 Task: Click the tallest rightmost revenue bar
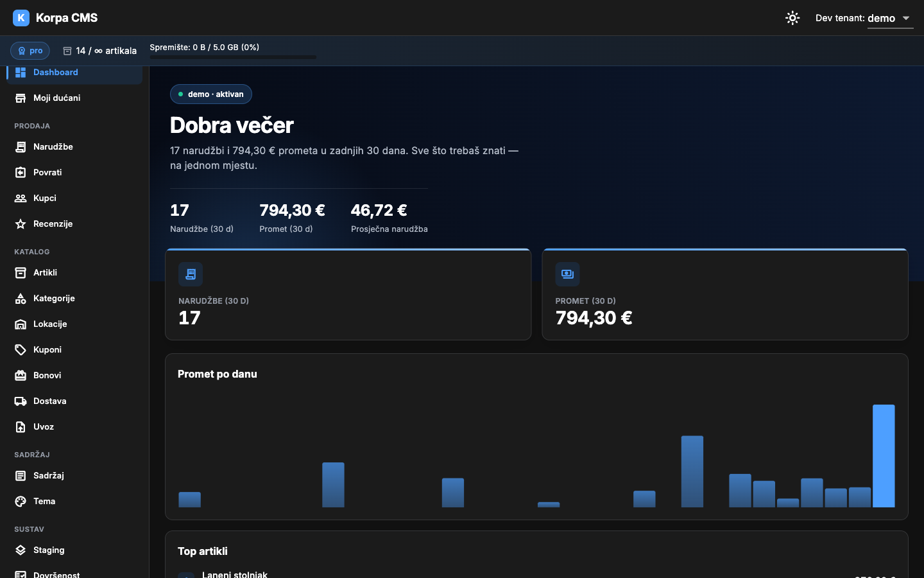(x=884, y=456)
